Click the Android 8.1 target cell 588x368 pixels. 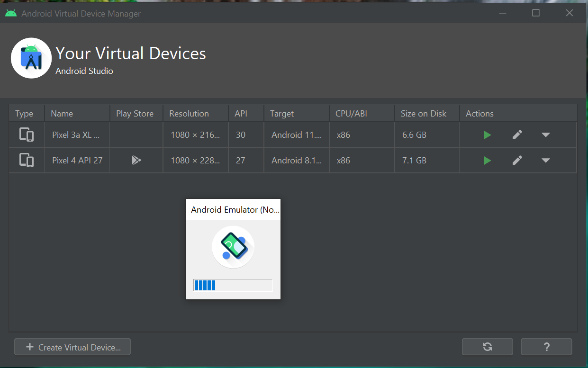(297, 161)
